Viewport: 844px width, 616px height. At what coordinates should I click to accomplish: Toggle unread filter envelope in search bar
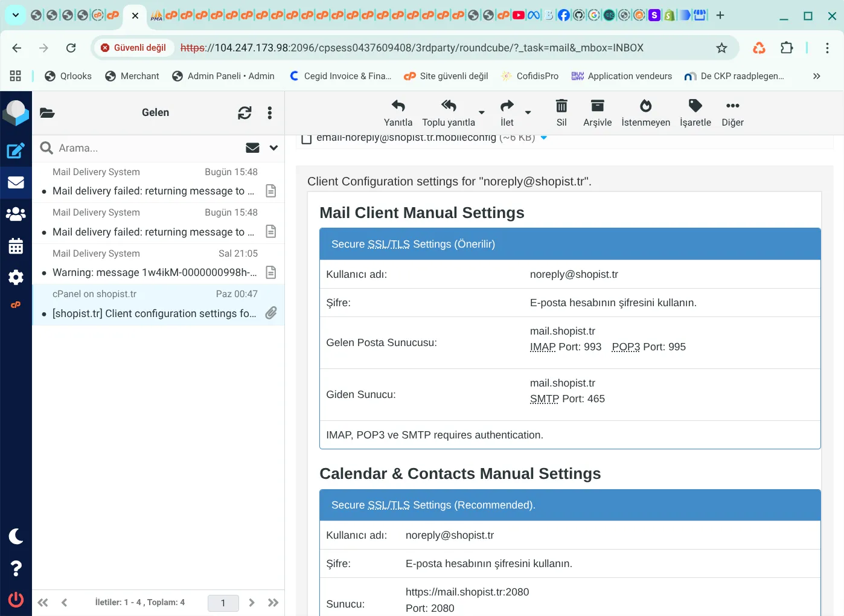pos(252,148)
